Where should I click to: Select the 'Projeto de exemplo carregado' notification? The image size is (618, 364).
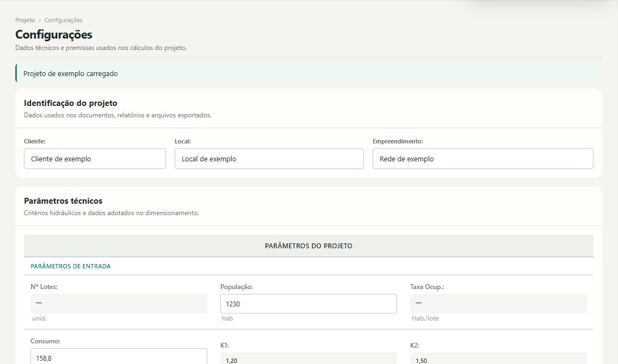pos(308,73)
